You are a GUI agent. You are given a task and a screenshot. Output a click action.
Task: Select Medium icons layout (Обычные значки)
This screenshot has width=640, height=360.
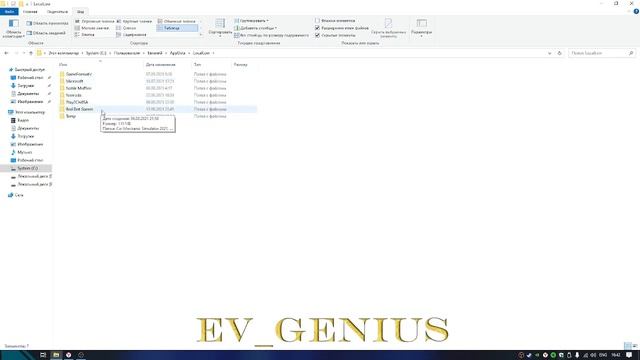[x=176, y=21]
